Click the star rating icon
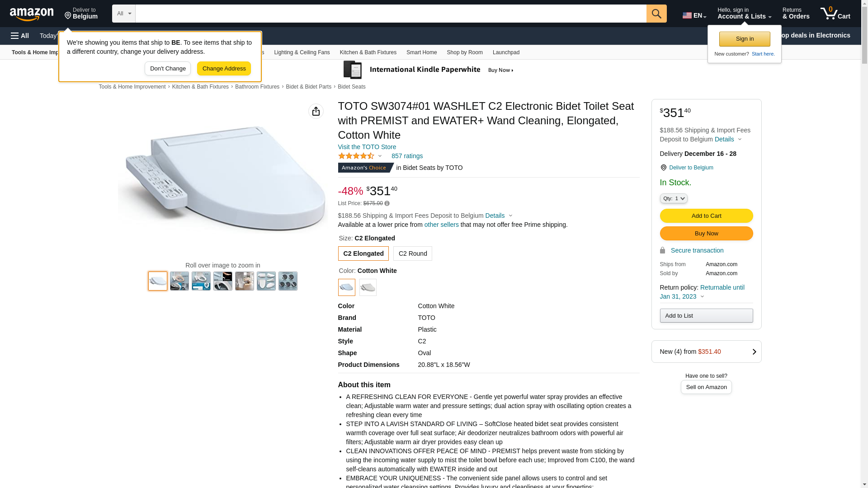The height and width of the screenshot is (488, 868). pyautogui.click(x=356, y=156)
